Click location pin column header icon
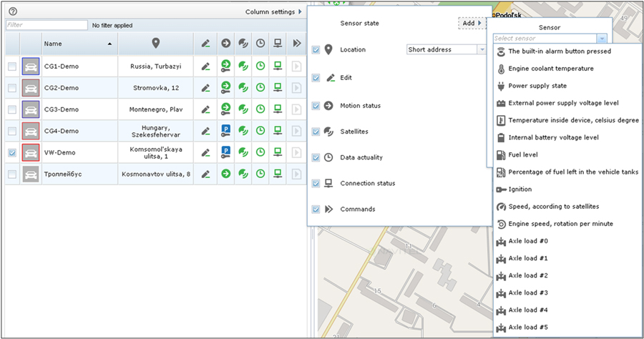 click(156, 43)
